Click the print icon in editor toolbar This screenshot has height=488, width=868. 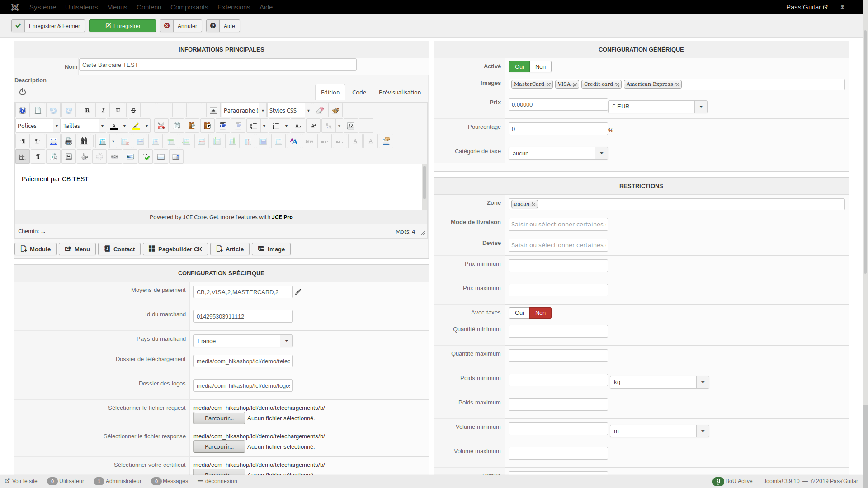(x=69, y=141)
